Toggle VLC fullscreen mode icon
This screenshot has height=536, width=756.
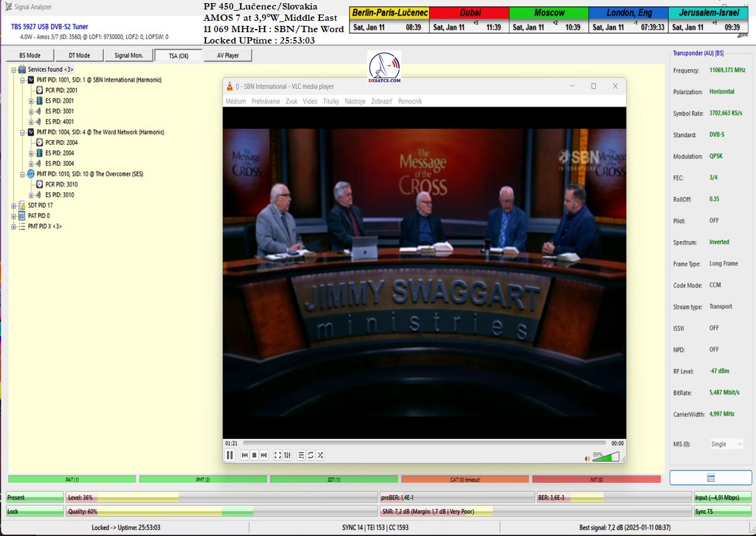point(277,455)
